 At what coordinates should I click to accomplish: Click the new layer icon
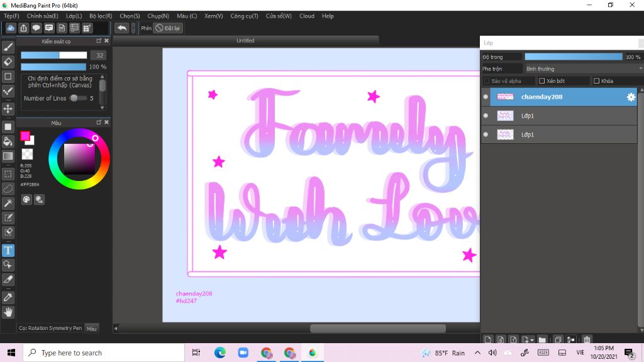pyautogui.click(x=487, y=339)
